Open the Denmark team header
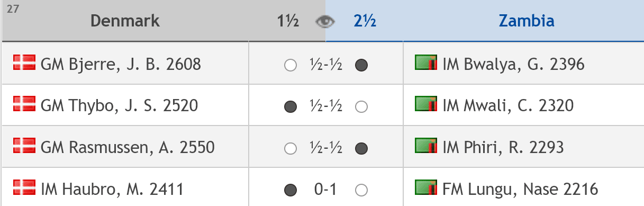 (x=125, y=21)
